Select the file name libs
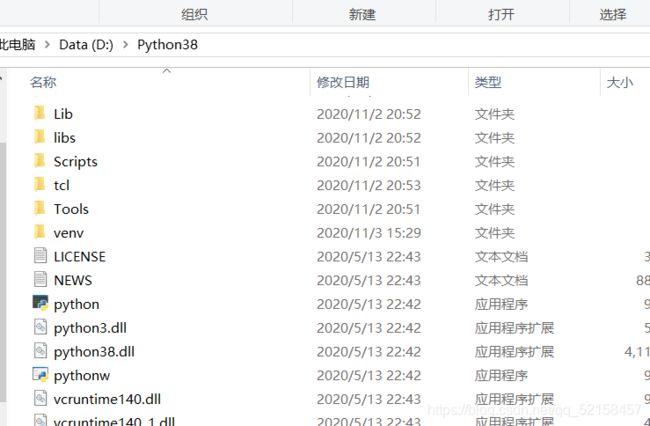The height and width of the screenshot is (426, 650). click(x=65, y=137)
